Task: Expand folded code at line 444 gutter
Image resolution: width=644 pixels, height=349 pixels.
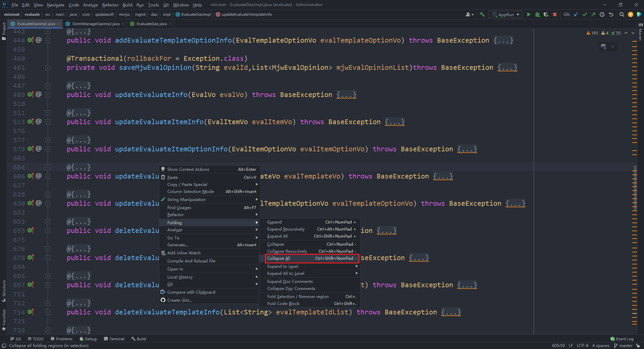Action: [48, 40]
